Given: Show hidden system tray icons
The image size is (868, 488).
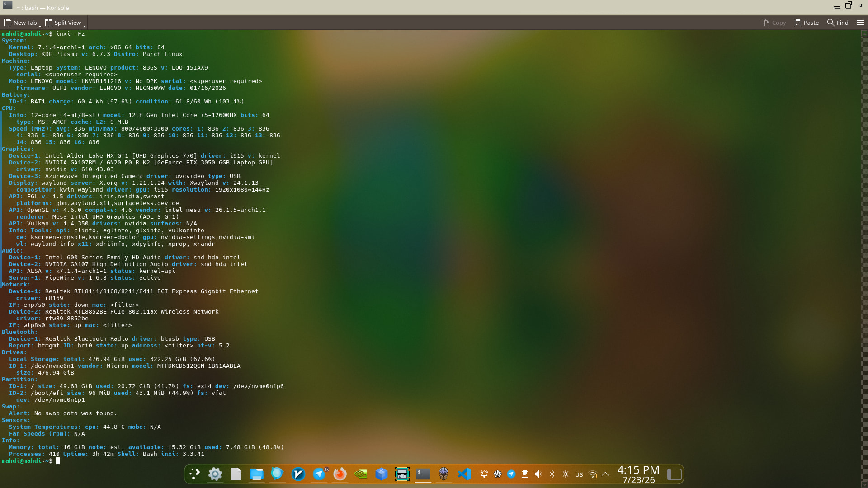Looking at the screenshot, I should pyautogui.click(x=605, y=474).
